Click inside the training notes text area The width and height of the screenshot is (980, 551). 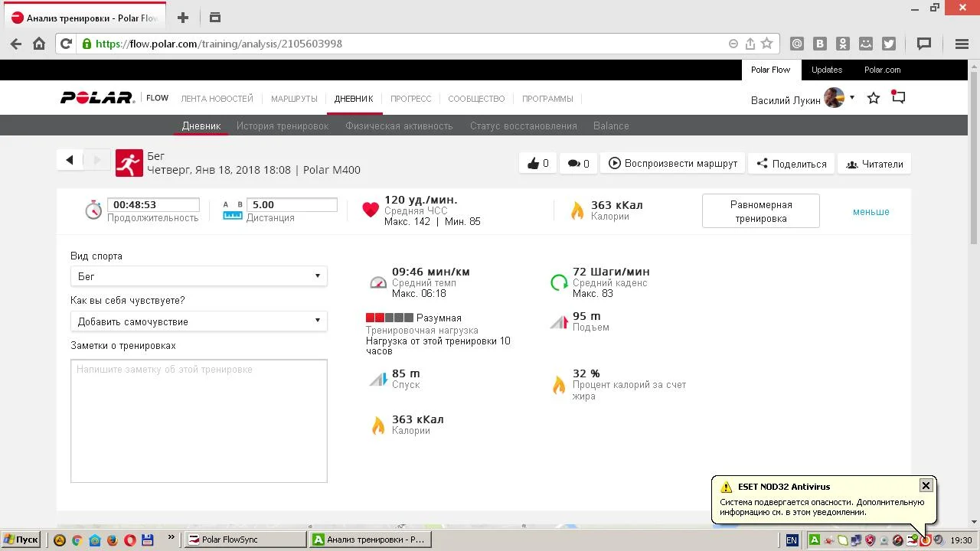pos(198,421)
